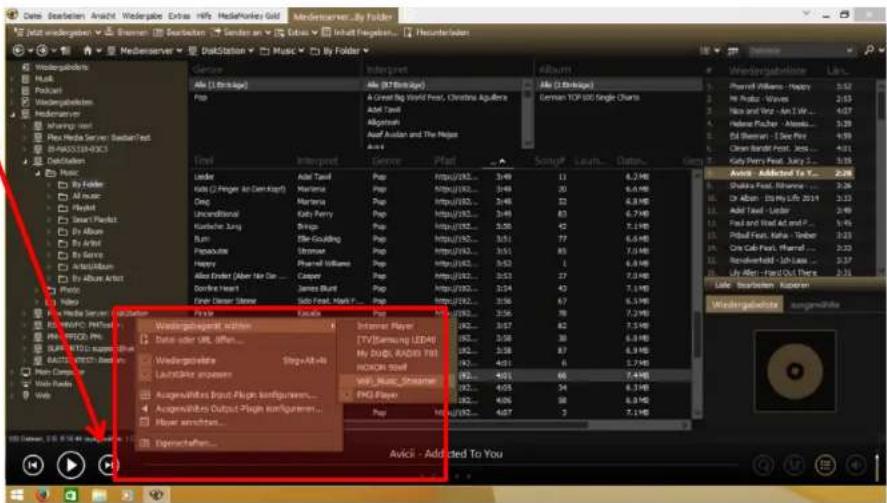This screenshot has width=887, height=503.
Task: Click the Play button
Action: click(71, 465)
